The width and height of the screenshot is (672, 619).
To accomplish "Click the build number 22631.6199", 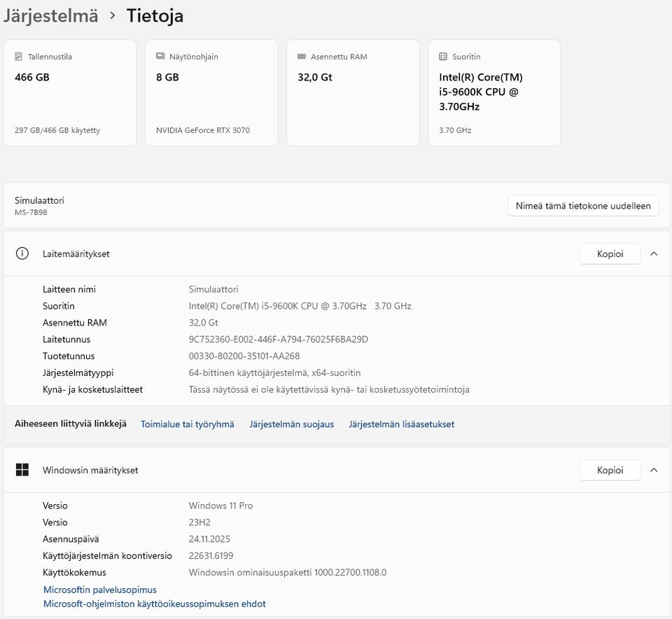I will click(211, 556).
